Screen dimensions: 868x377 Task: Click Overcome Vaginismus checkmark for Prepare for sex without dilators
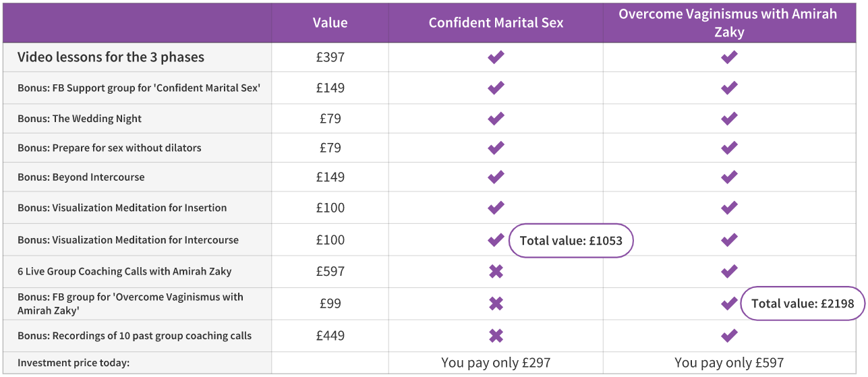click(x=729, y=148)
